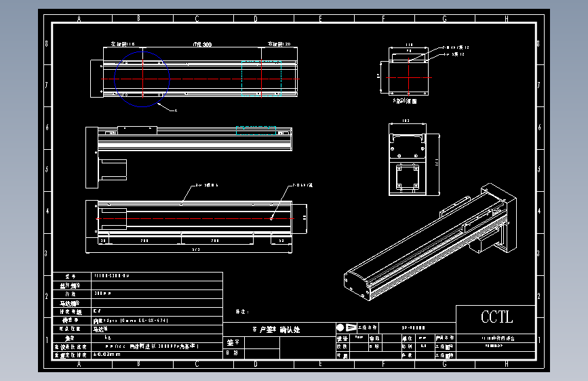588x381 pixels.
Task: Click the Omron EE-SX-674 sensor specification cell
Action: pos(157,321)
